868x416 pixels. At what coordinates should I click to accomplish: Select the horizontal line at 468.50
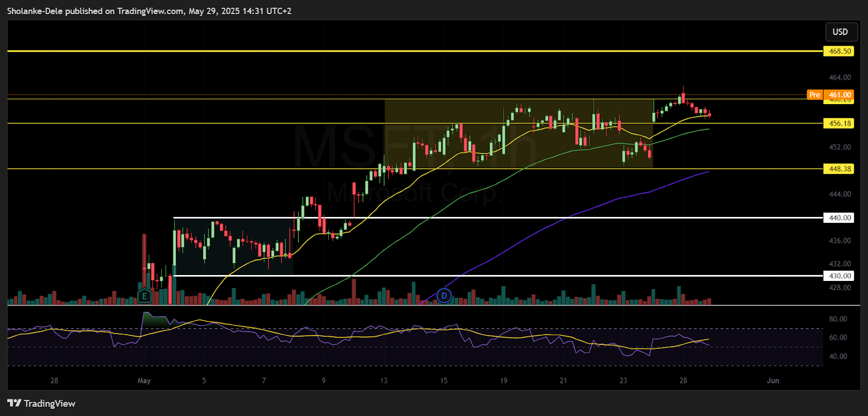tap(415, 51)
